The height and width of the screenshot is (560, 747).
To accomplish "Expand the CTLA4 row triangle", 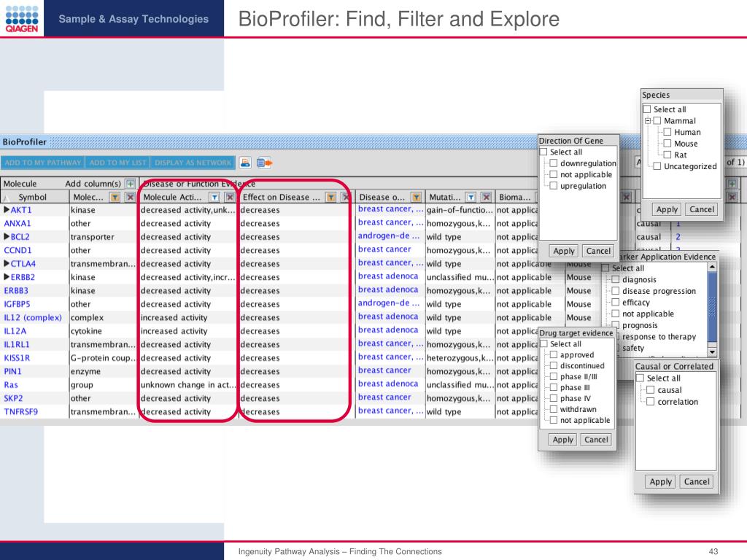I will [x=7, y=263].
